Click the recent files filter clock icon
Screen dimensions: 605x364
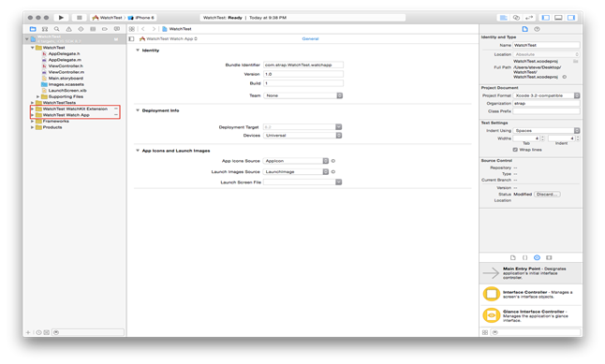coord(38,332)
